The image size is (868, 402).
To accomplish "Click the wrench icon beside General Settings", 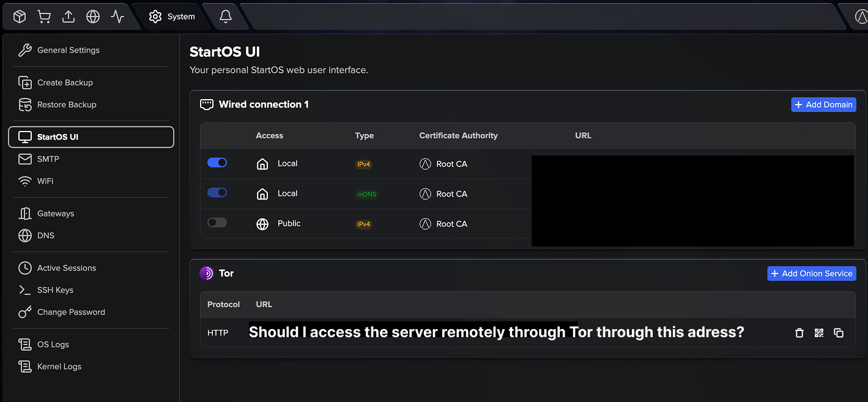I will [x=25, y=50].
